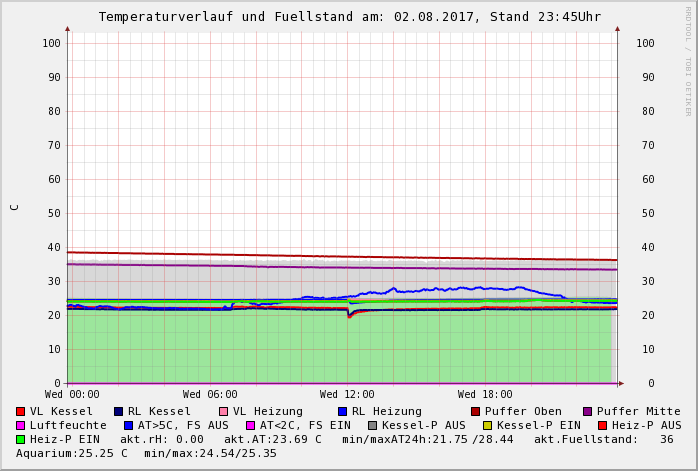Click the Wed 12:00 time axis label
The image size is (698, 471).
coord(347,395)
